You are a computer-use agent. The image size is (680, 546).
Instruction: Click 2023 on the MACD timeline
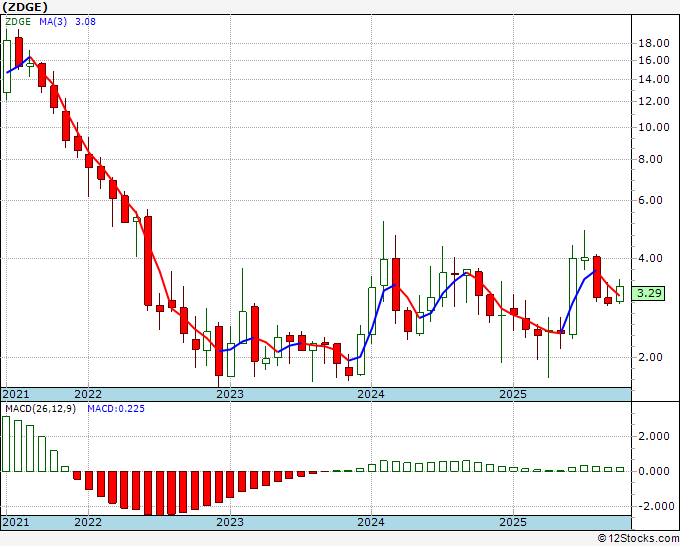coord(230,522)
